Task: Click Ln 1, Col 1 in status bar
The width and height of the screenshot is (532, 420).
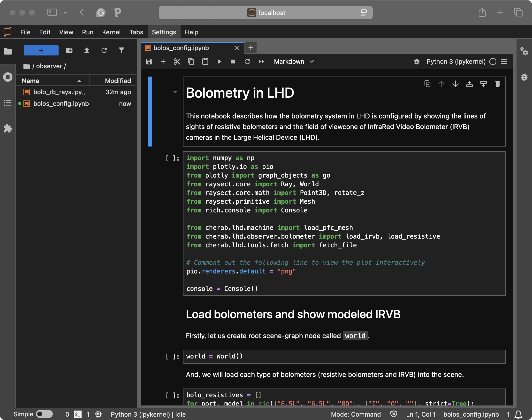Action: [421, 414]
